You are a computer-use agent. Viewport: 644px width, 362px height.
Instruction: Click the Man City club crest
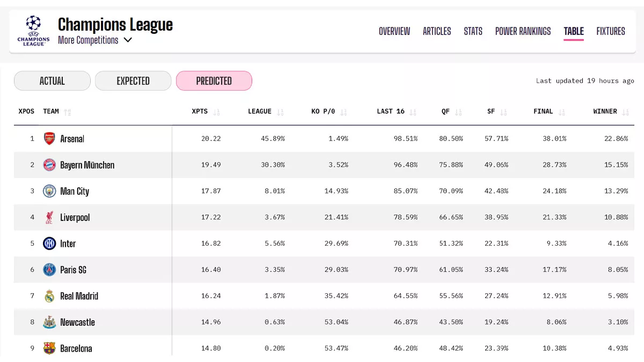tap(49, 191)
